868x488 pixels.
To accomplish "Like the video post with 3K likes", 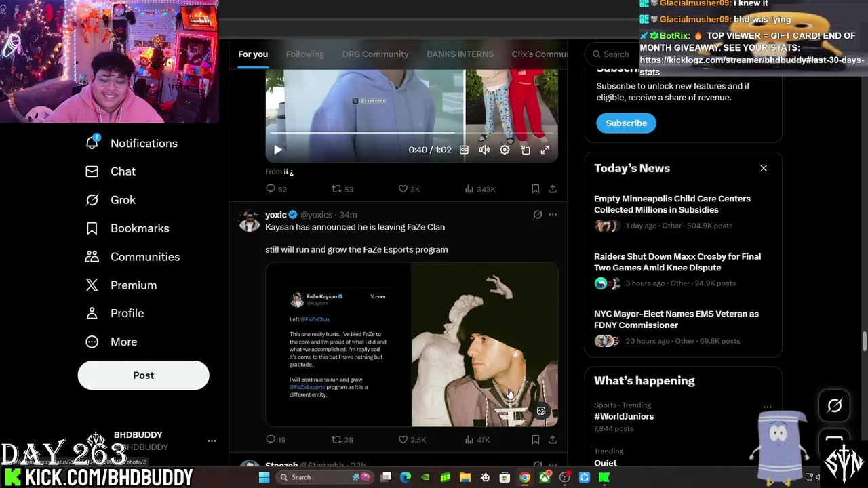I will [x=409, y=189].
